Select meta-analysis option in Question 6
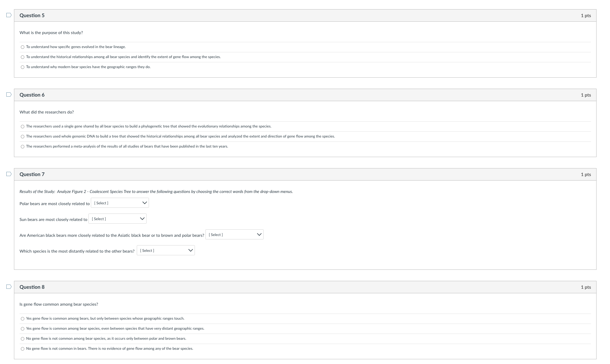 (22, 146)
